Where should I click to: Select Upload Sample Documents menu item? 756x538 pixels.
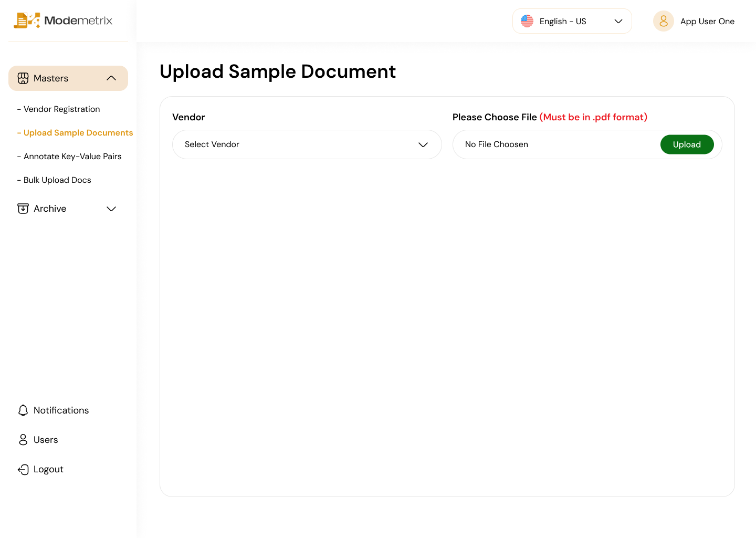[x=75, y=133]
